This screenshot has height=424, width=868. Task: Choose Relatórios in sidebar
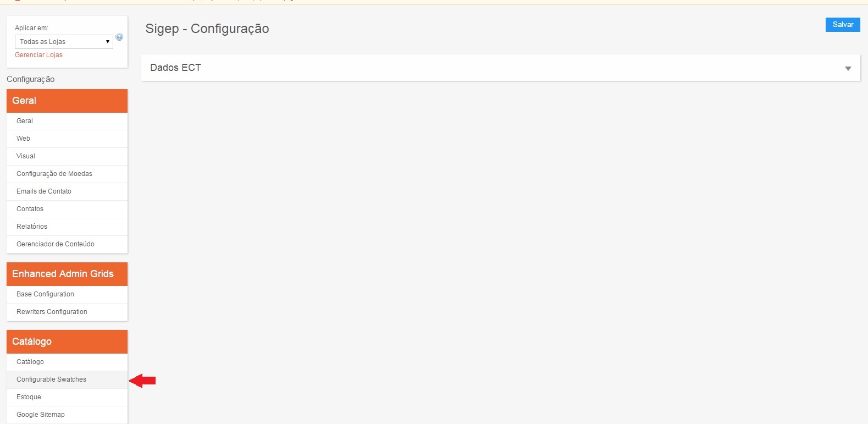pos(67,227)
